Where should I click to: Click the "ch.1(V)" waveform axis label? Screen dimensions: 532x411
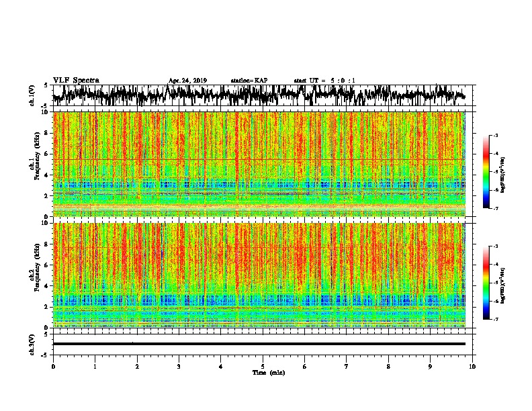pyautogui.click(x=32, y=95)
